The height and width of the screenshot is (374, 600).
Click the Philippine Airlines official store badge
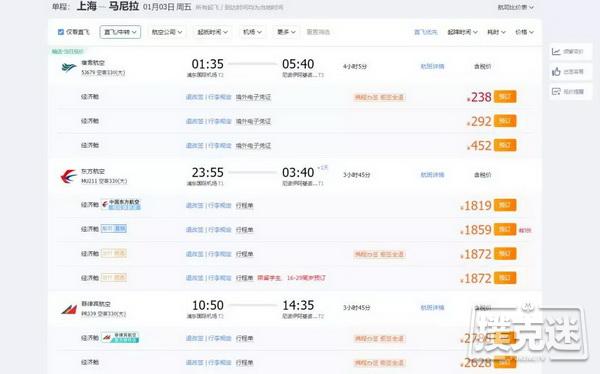click(x=120, y=338)
